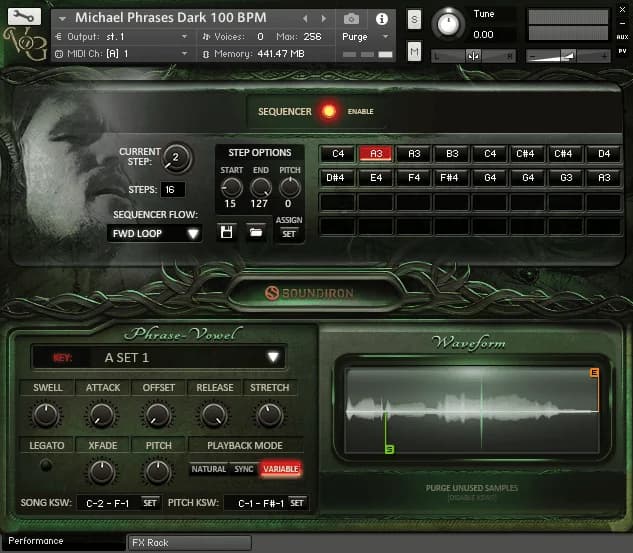Click the orange E end marker
The width and height of the screenshot is (633, 553).
594,372
